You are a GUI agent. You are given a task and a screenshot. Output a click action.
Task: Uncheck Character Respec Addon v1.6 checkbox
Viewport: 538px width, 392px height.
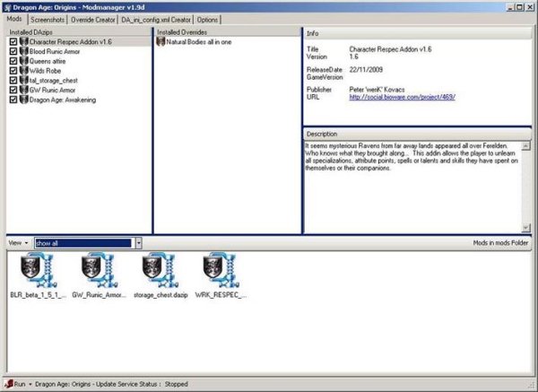click(x=13, y=42)
